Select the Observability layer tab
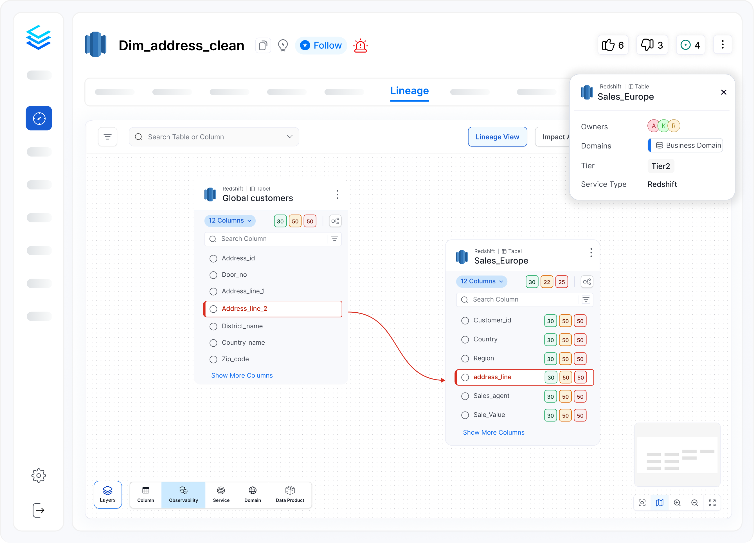This screenshot has width=756, height=544. click(183, 495)
